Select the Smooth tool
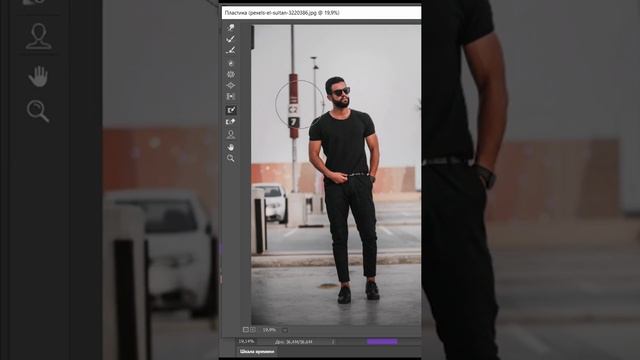Image resolution: width=640 pixels, height=360 pixels. pyautogui.click(x=231, y=51)
